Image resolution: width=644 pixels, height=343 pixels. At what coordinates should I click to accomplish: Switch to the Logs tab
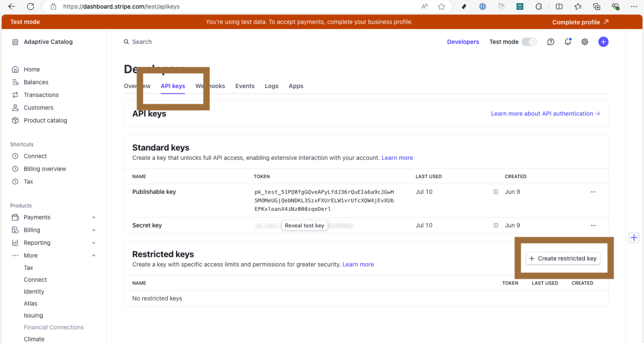click(271, 86)
